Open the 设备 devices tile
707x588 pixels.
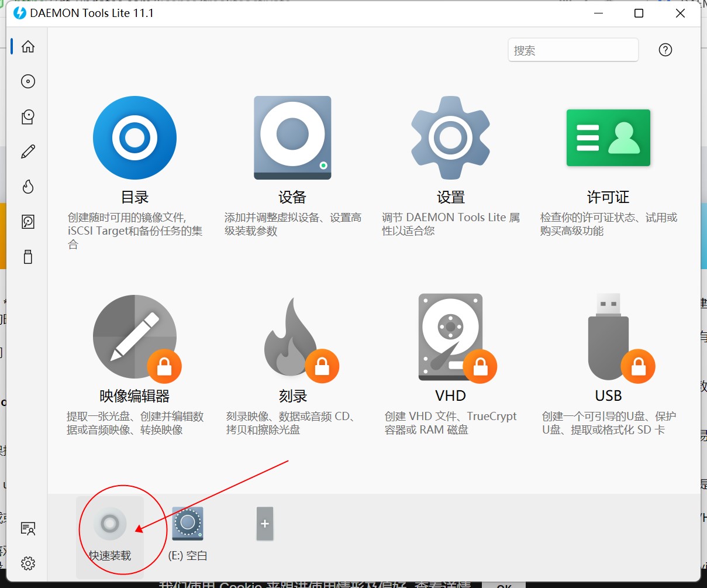click(292, 138)
